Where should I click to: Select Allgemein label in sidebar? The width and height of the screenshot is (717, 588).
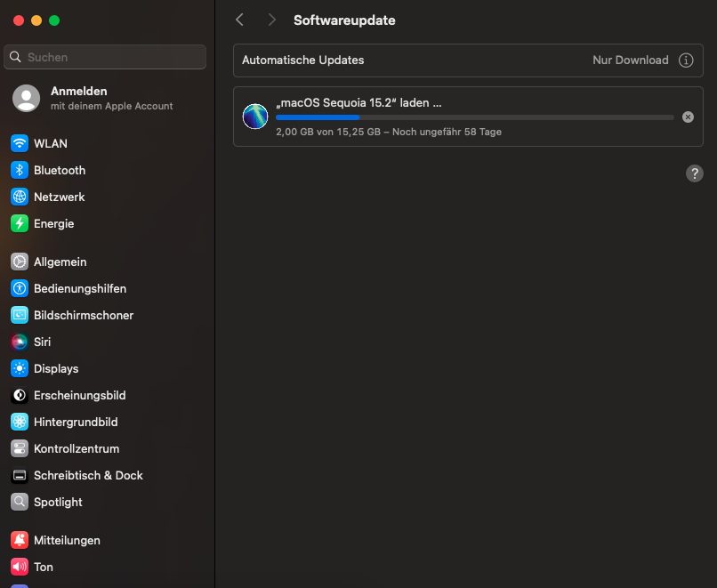coord(60,262)
